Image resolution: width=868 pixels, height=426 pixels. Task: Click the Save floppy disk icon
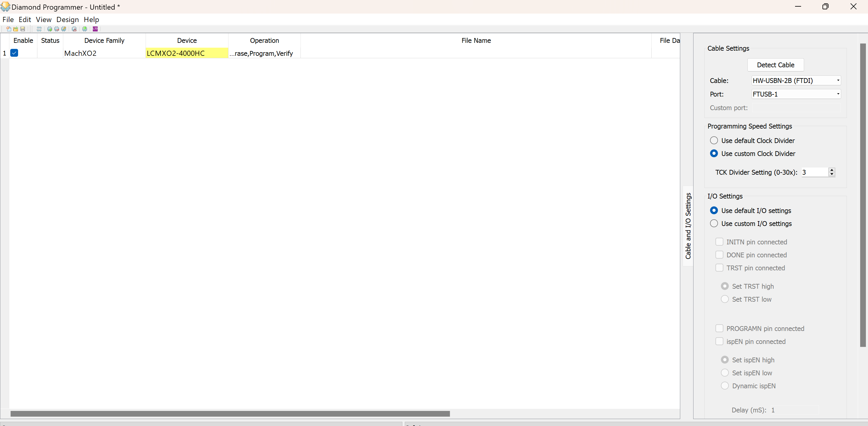pyautogui.click(x=23, y=29)
